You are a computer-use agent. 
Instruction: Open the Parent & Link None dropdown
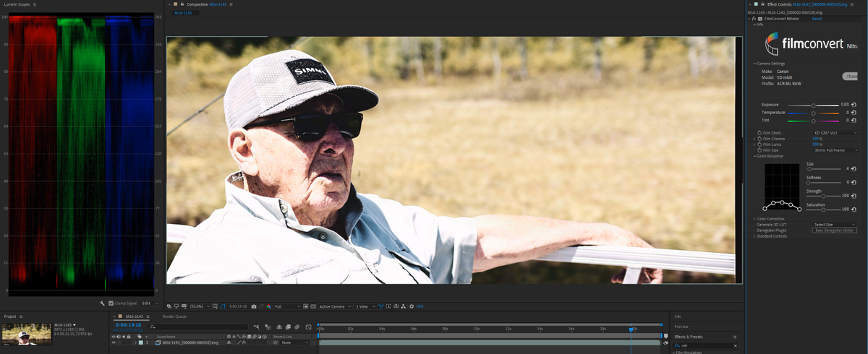(294, 342)
